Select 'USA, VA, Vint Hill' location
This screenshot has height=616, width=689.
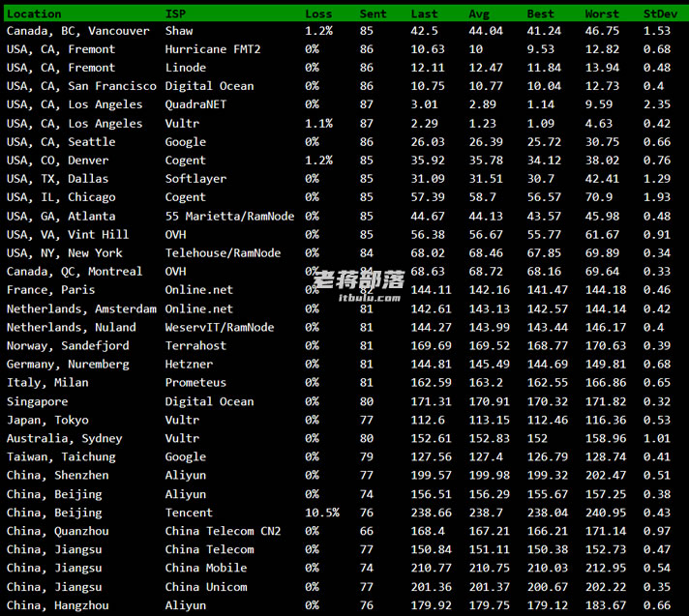68,235
